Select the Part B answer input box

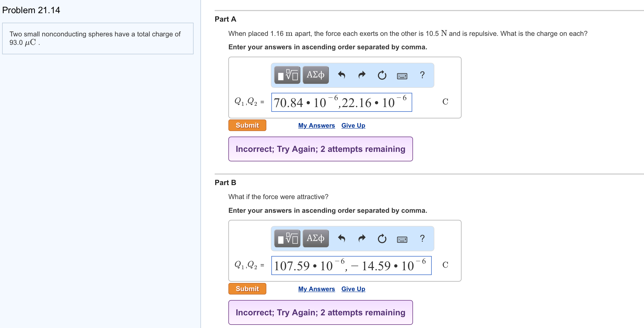pyautogui.click(x=351, y=266)
